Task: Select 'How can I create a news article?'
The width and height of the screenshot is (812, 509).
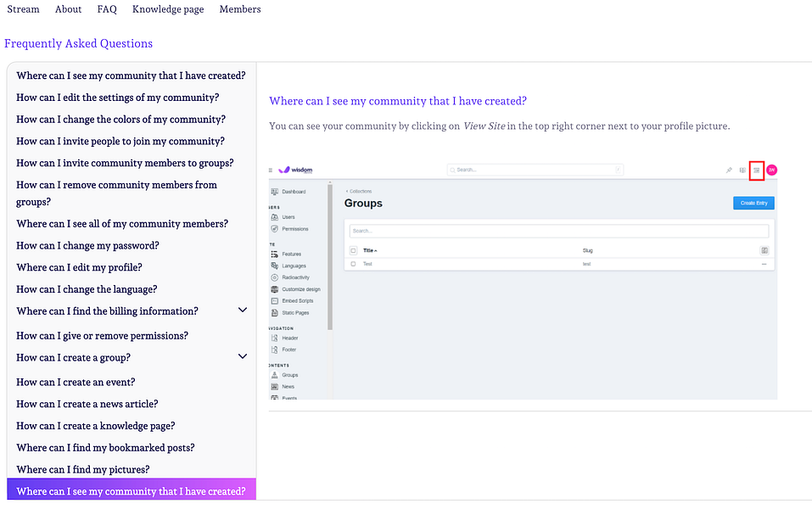Action: [87, 404]
